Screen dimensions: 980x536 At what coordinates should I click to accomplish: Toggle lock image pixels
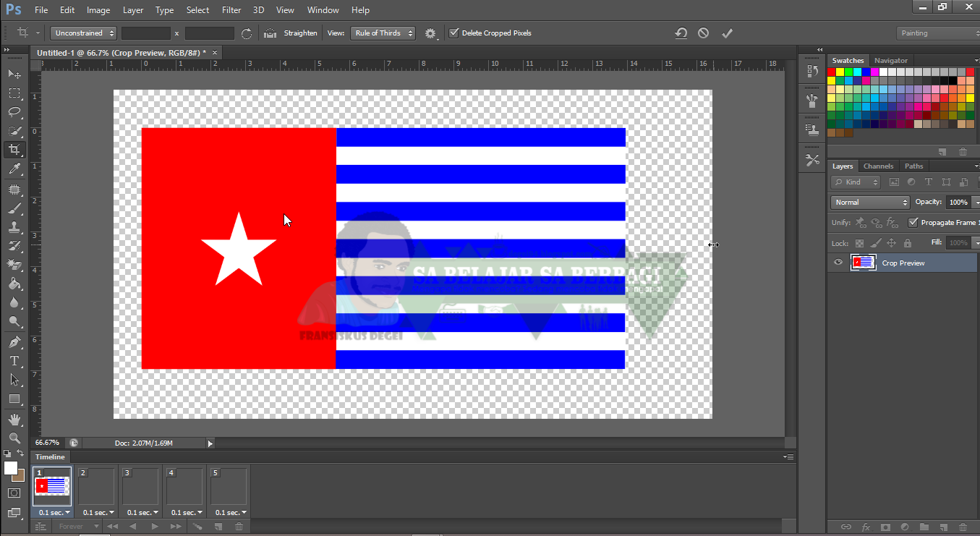875,243
